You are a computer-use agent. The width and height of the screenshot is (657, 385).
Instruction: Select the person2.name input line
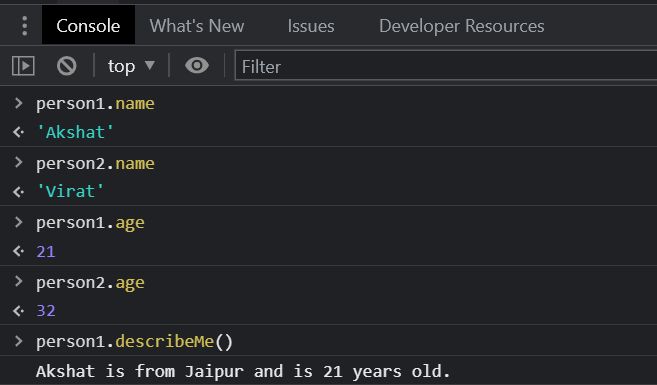coord(95,163)
